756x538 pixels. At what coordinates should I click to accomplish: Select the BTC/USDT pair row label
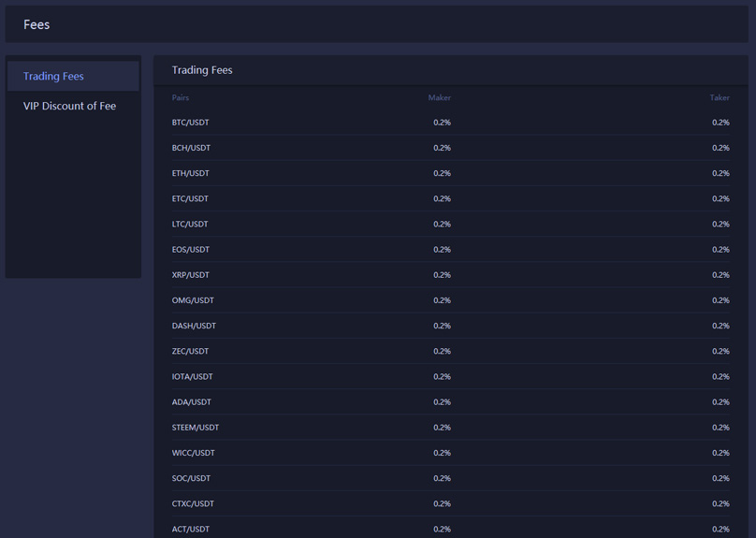[191, 123]
